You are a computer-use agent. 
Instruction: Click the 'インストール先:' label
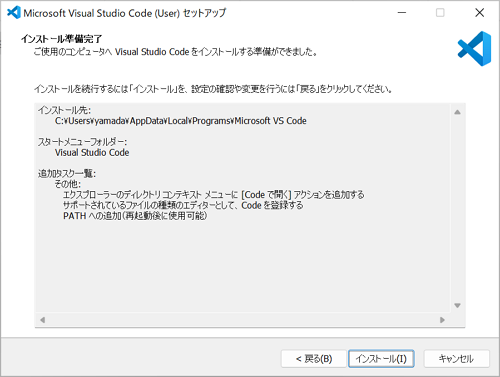coord(64,110)
